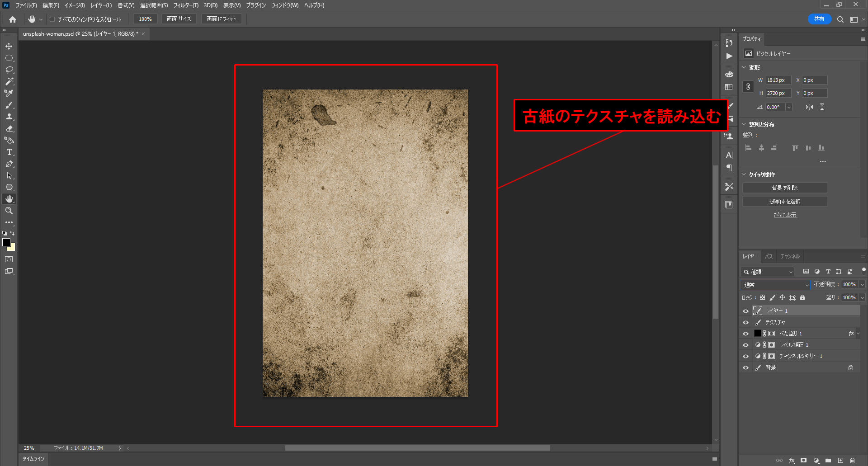Image resolution: width=868 pixels, height=466 pixels.
Task: Hide the テクスチャ layer
Action: 746,322
